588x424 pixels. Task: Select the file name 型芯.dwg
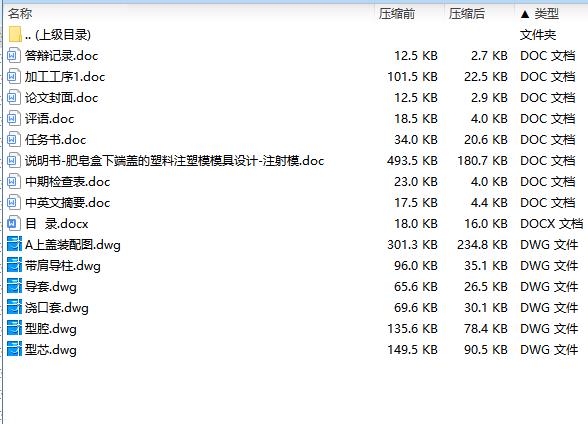click(x=51, y=350)
